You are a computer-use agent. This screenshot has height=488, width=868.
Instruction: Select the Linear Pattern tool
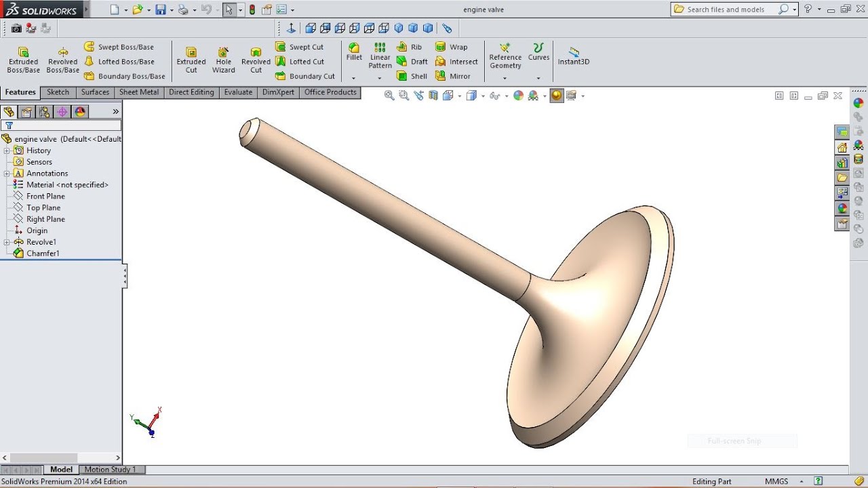point(380,56)
